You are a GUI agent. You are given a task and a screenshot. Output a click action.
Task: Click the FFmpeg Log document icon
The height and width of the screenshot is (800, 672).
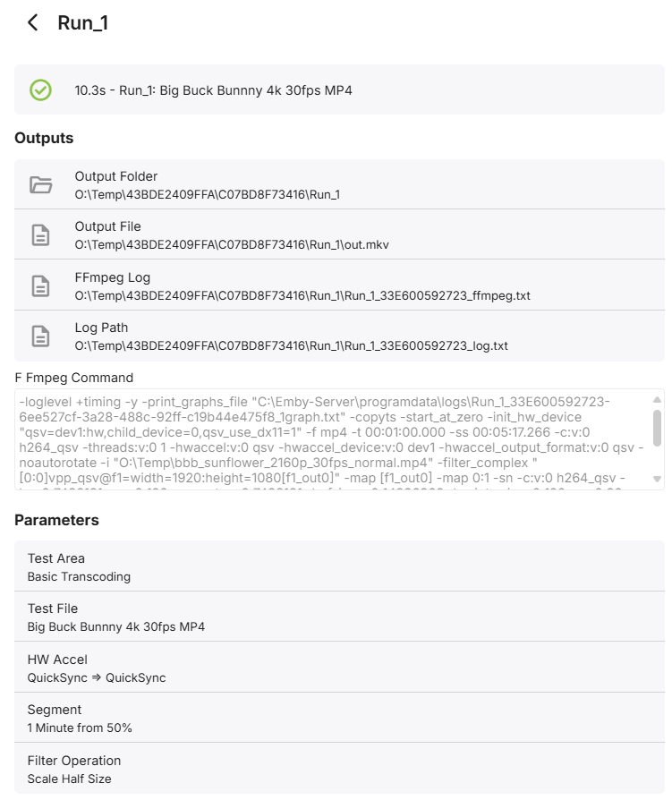pos(40,285)
